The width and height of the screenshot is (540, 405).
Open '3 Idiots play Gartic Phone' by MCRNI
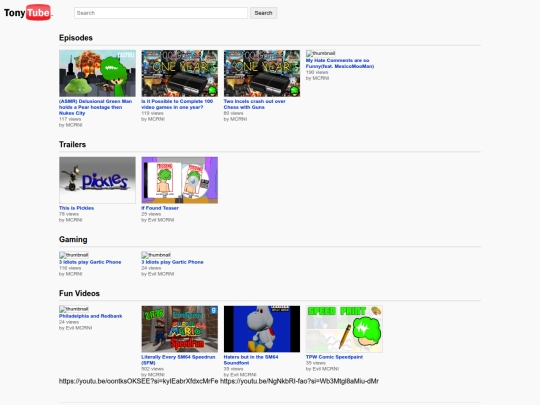[x=90, y=262]
